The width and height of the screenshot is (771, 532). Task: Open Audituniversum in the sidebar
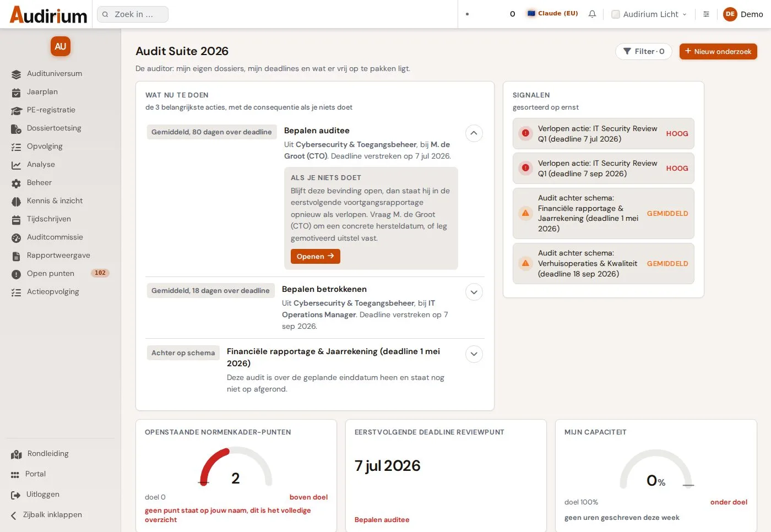pyautogui.click(x=55, y=74)
